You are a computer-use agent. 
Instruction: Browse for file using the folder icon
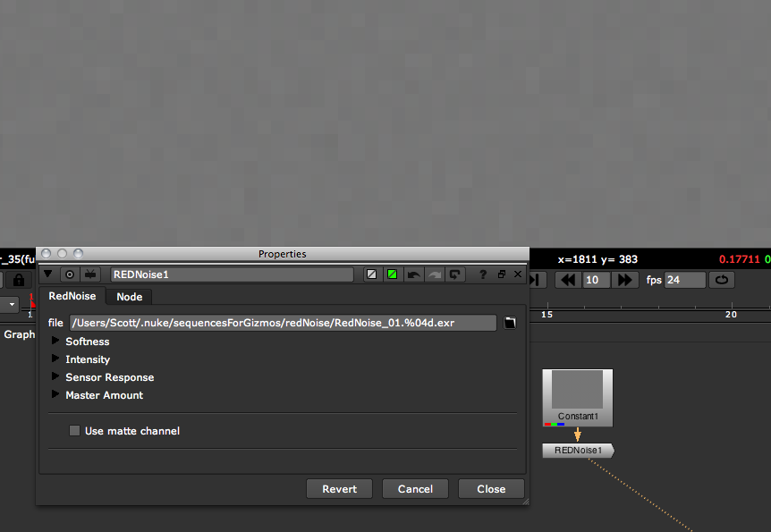coord(510,323)
